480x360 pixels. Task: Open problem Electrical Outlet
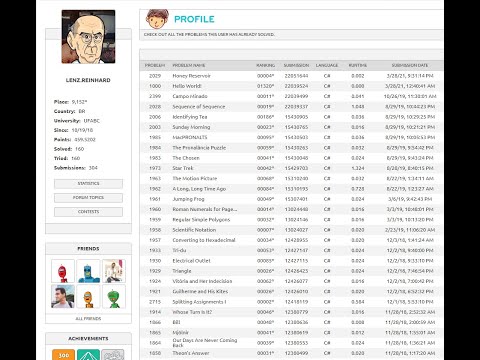[x=191, y=261]
